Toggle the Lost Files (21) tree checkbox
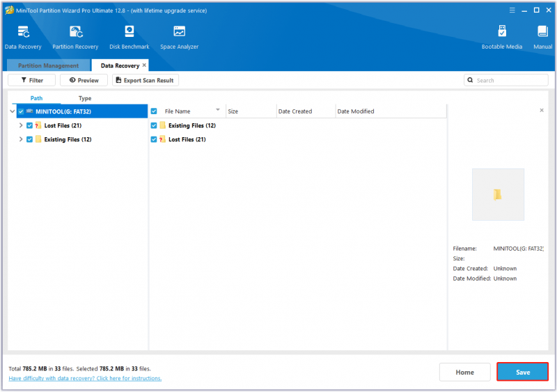Image resolution: width=557 pixels, height=392 pixels. coord(29,125)
